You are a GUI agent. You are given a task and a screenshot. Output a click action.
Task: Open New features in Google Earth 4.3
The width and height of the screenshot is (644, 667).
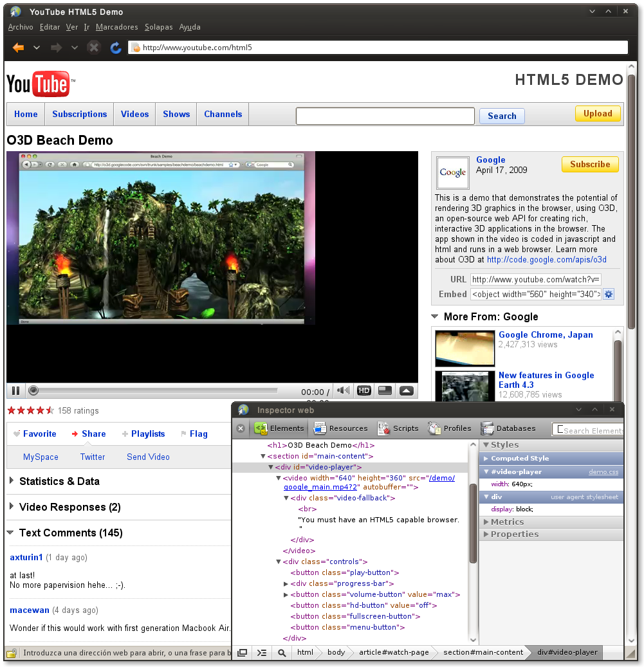point(546,380)
